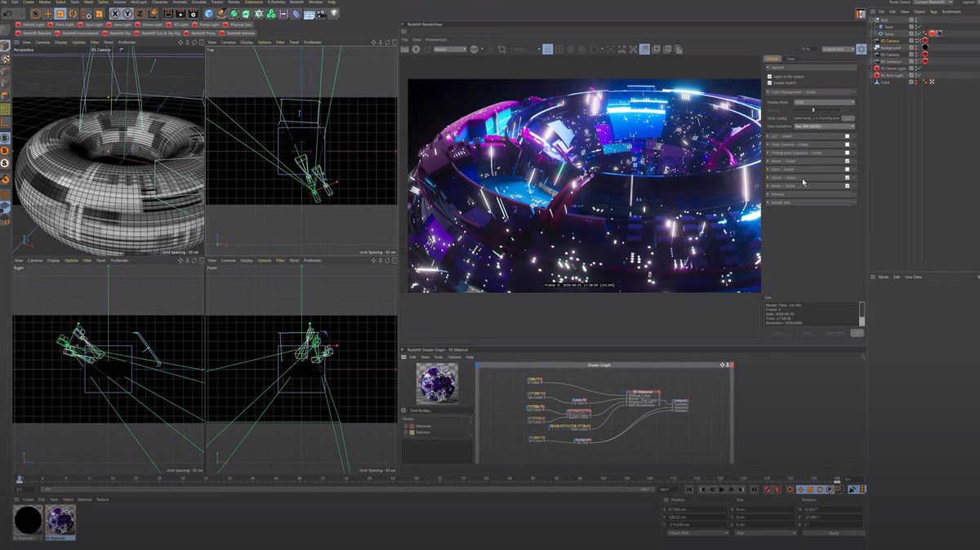Add a Point Light from Redshift palette
The image size is (980, 550).
point(61,24)
